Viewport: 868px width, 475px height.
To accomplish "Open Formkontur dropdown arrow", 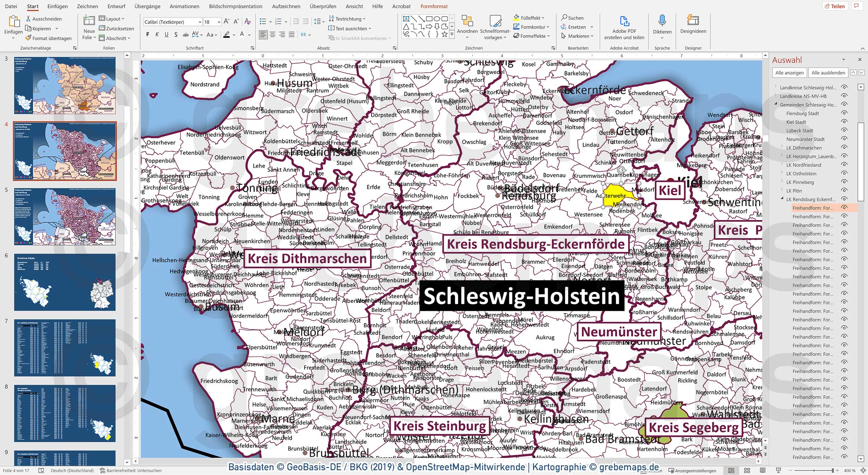I will pos(548,27).
